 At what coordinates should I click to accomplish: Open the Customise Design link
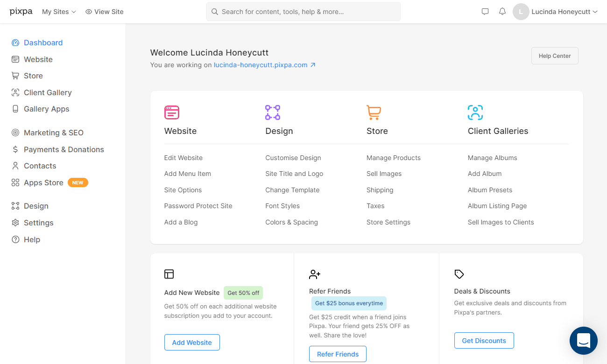coord(293,158)
